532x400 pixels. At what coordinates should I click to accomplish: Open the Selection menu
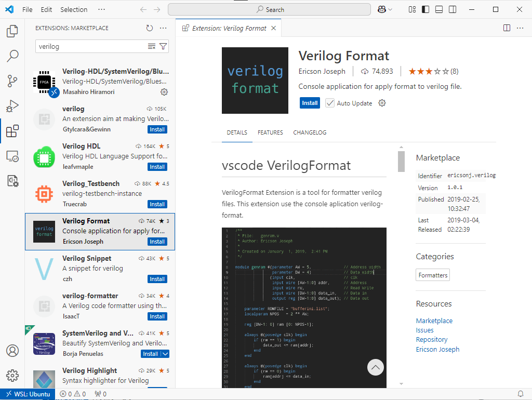[x=74, y=9]
